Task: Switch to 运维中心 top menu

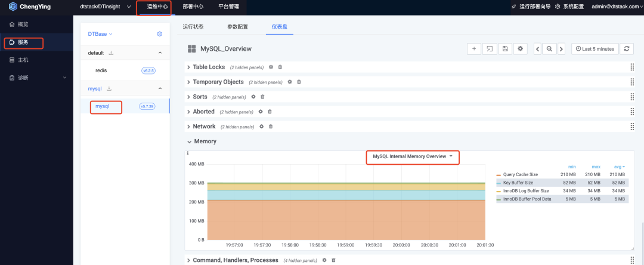Action: (157, 7)
